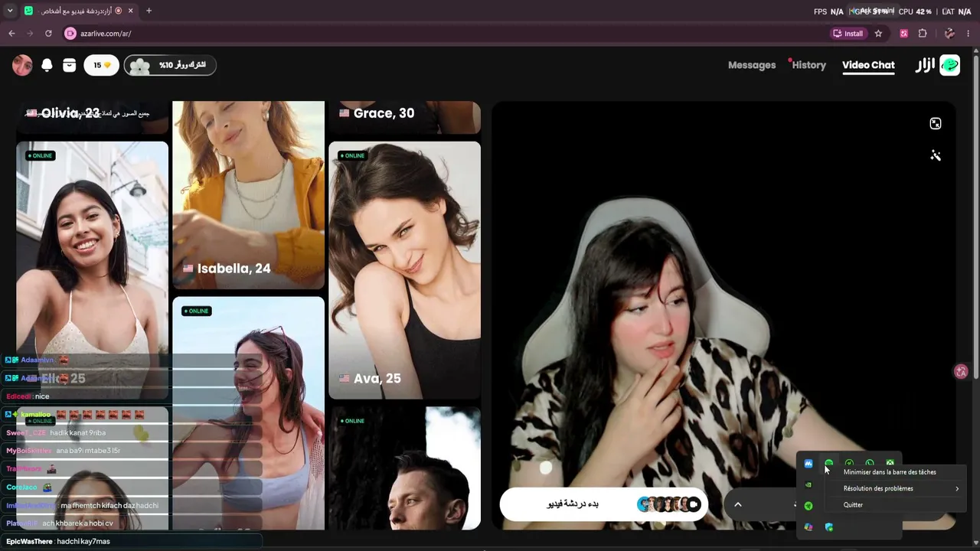Click the fullscreen expand icon on video
The image size is (980, 551).
pyautogui.click(x=936, y=124)
